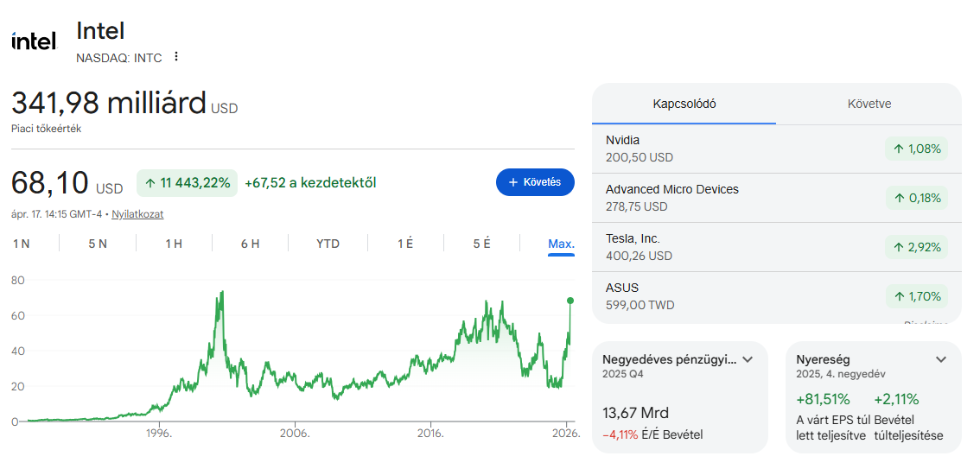Viewport: 980px width, 469px height.
Task: Select the 5 N time range
Action: (x=98, y=244)
